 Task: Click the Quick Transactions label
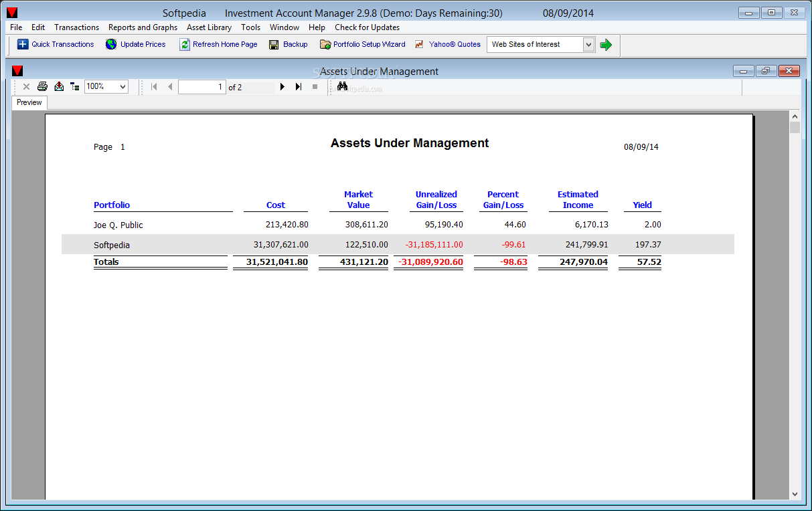[63, 44]
